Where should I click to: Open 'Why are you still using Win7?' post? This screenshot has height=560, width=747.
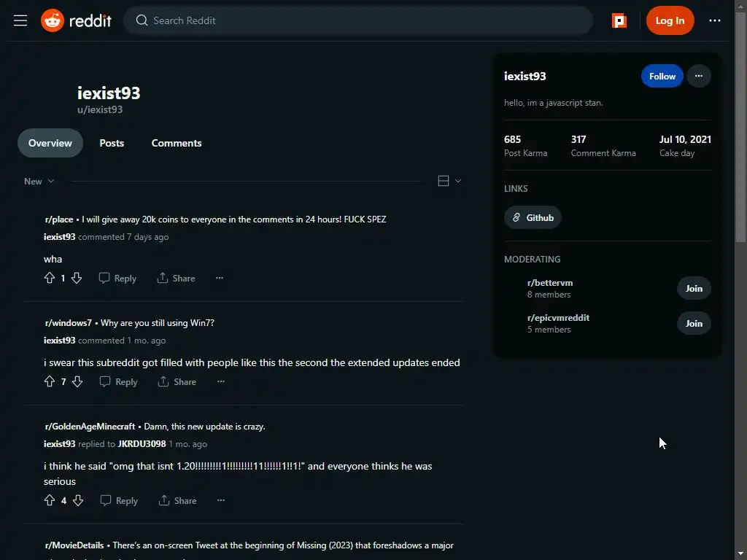pyautogui.click(x=158, y=323)
